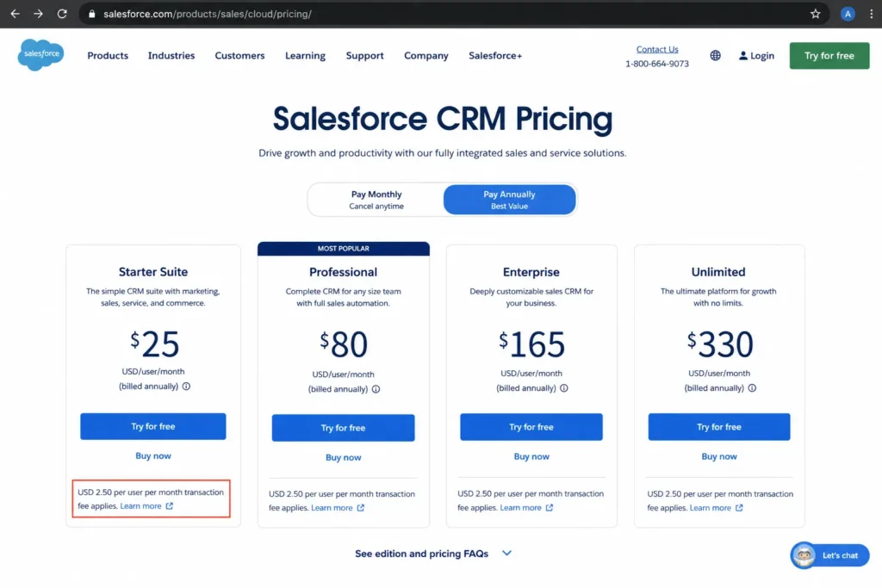Open the Support menu
The width and height of the screenshot is (882, 588).
(x=364, y=56)
